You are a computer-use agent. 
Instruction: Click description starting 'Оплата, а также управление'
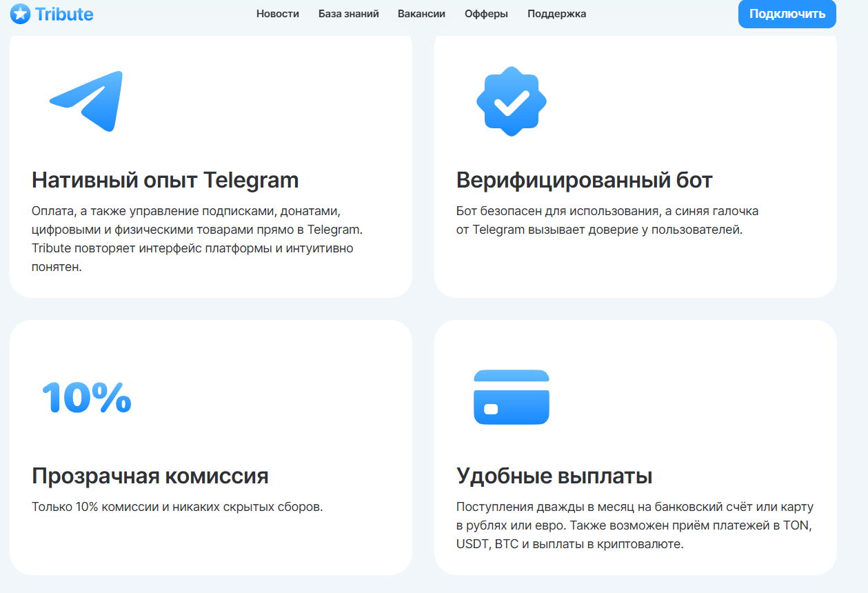pyautogui.click(x=197, y=239)
